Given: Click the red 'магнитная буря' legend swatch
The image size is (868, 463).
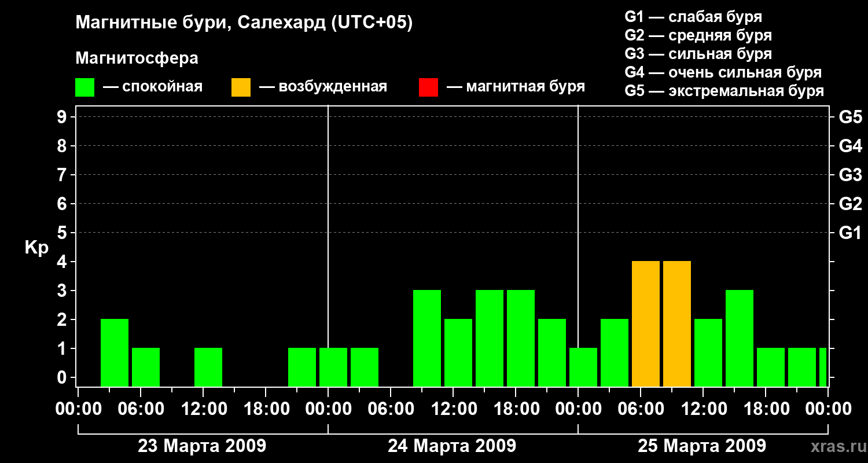Looking at the screenshot, I should 428,87.
